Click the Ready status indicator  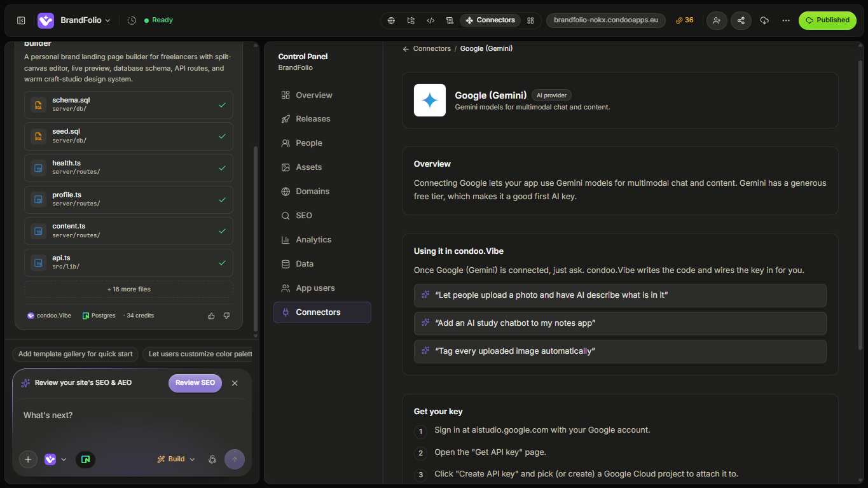pos(158,20)
